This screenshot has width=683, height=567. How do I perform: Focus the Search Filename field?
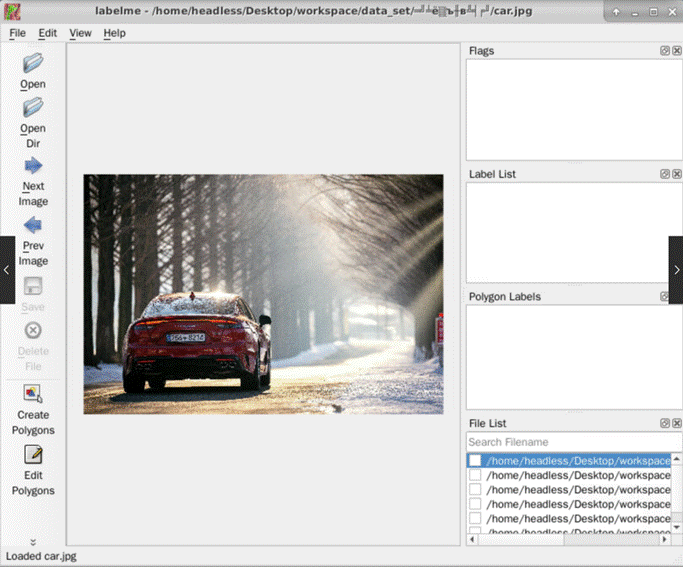[x=574, y=442]
